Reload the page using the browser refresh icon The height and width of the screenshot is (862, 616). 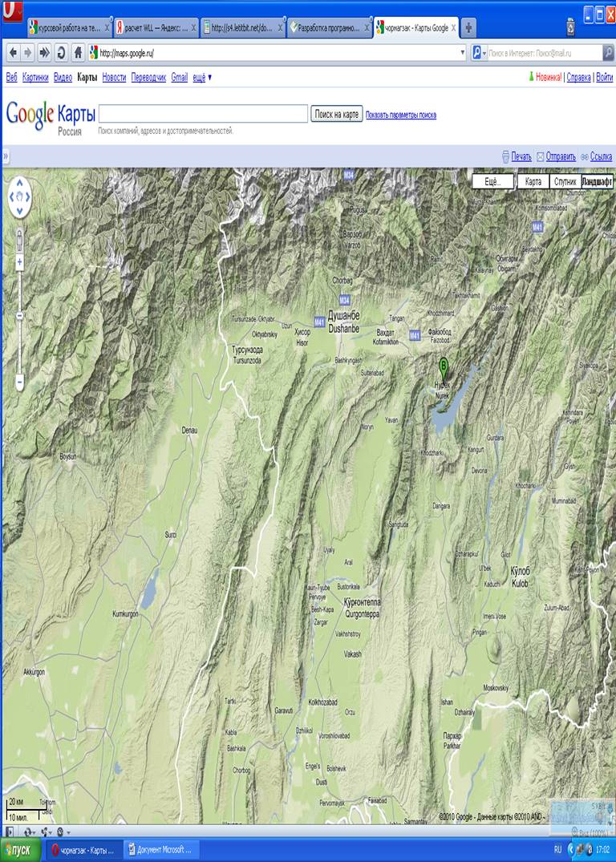61,53
